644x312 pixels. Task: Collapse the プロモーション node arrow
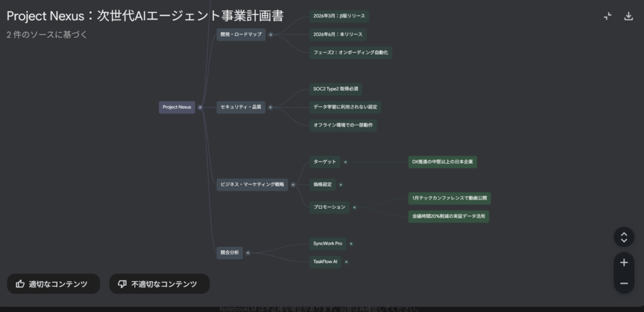click(354, 207)
